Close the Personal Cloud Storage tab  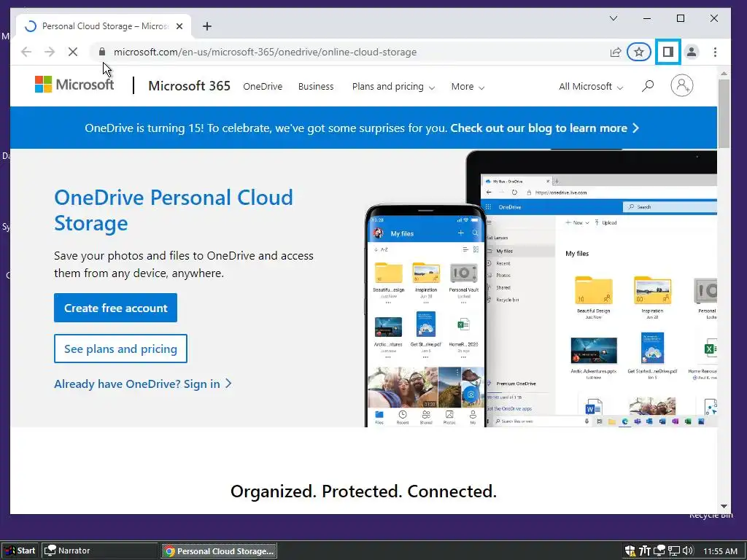click(179, 26)
